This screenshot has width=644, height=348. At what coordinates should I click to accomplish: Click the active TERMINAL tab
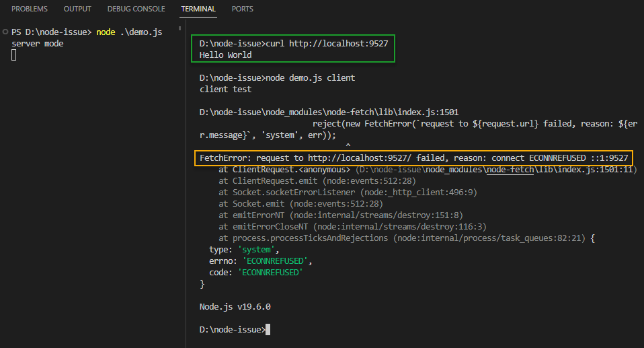[198, 9]
